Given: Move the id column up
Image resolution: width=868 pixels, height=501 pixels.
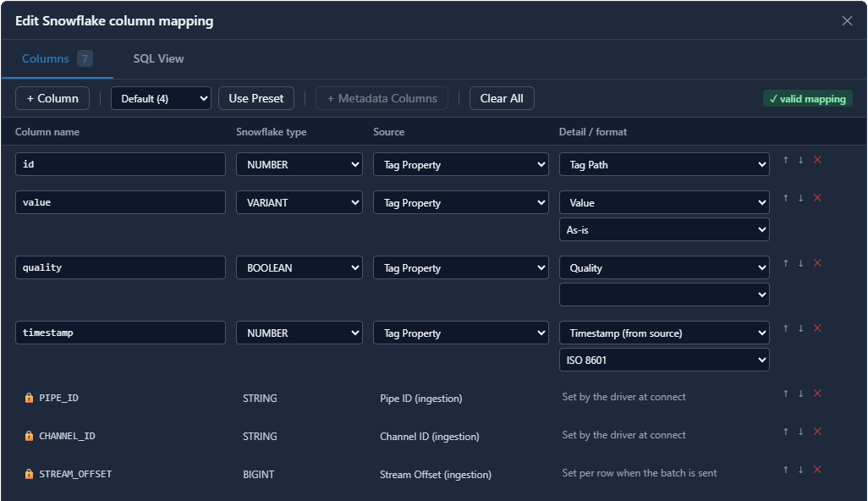Looking at the screenshot, I should pos(786,160).
